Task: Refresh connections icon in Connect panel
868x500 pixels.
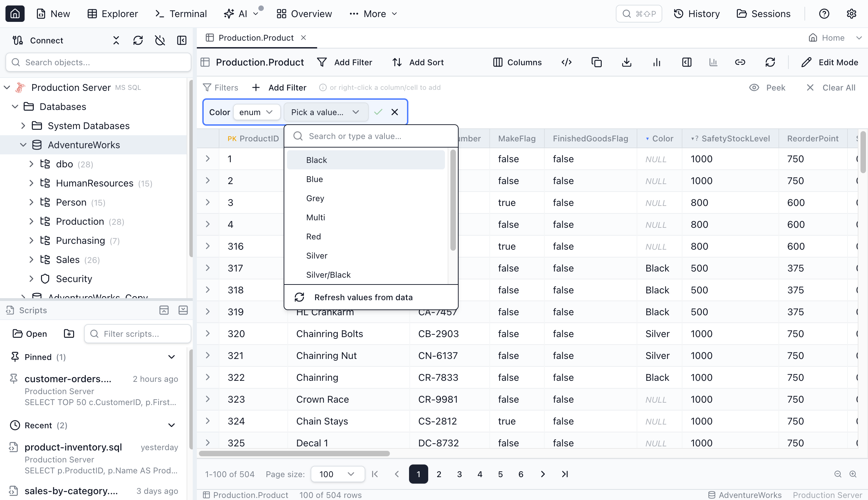Action: point(138,41)
